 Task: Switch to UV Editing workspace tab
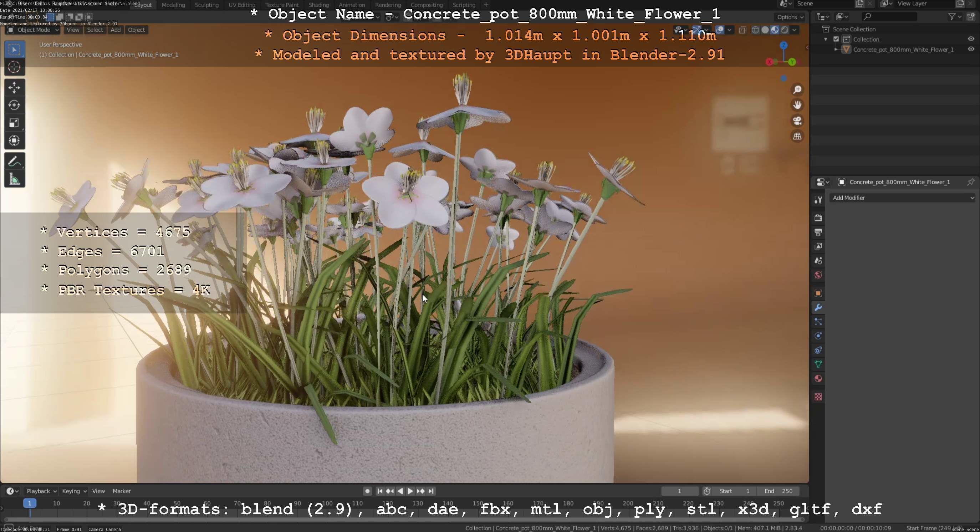coord(242,5)
